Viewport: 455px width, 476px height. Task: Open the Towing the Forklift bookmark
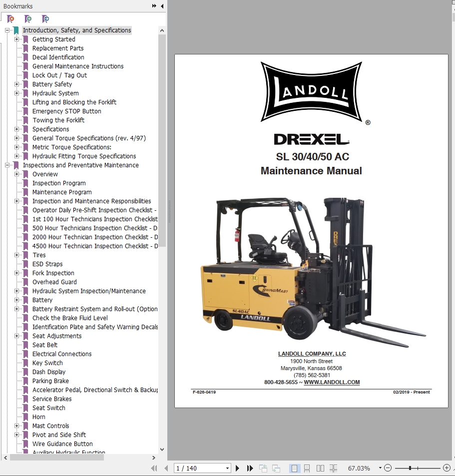(x=58, y=120)
